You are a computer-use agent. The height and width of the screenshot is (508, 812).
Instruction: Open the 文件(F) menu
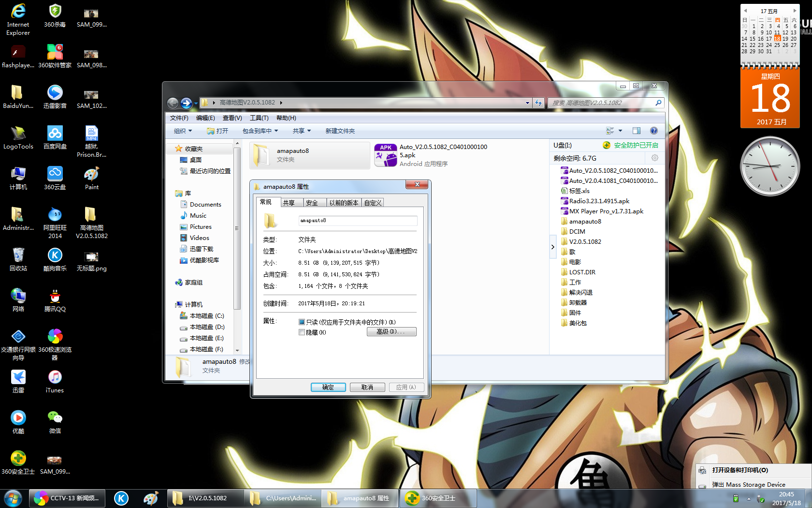(179, 118)
